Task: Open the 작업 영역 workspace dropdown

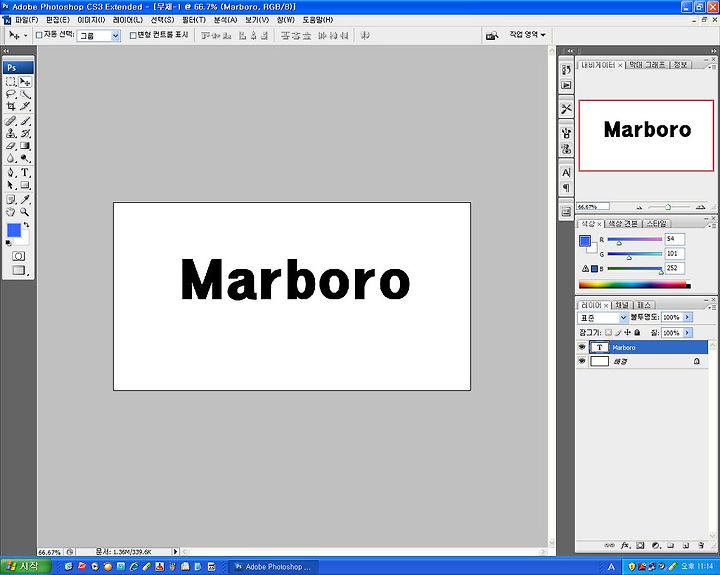Action: click(x=527, y=35)
